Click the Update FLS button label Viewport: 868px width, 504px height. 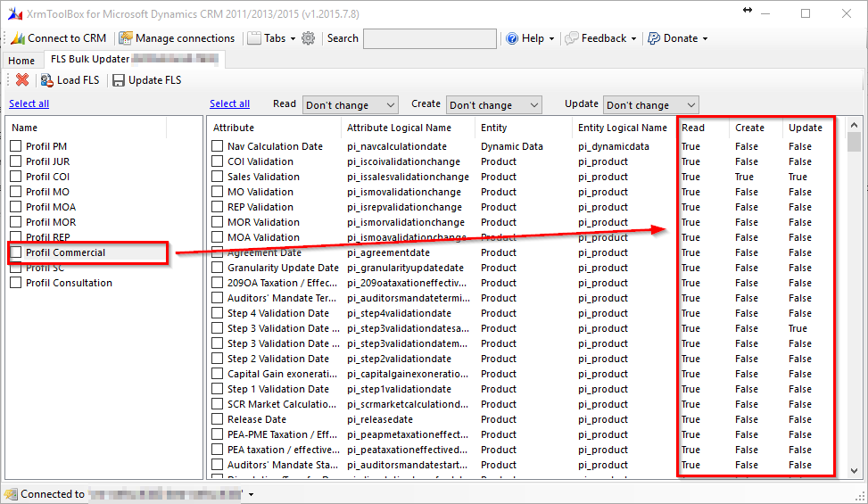(154, 80)
